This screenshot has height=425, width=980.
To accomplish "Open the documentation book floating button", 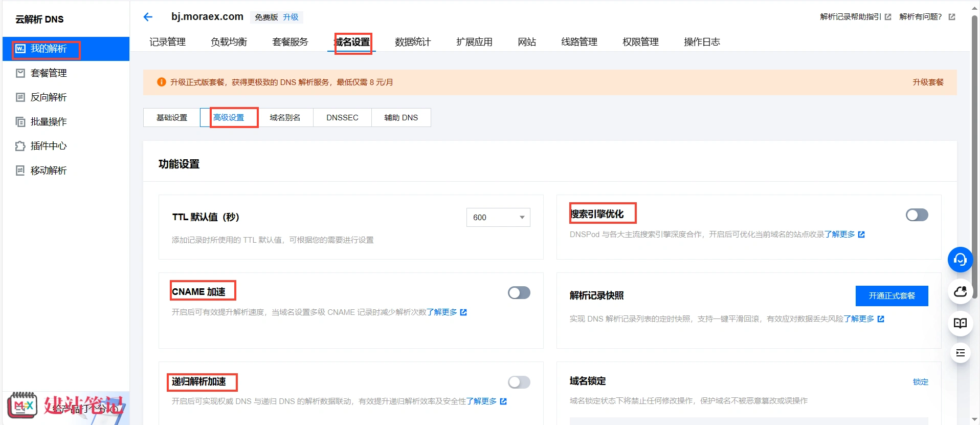I will pyautogui.click(x=960, y=323).
